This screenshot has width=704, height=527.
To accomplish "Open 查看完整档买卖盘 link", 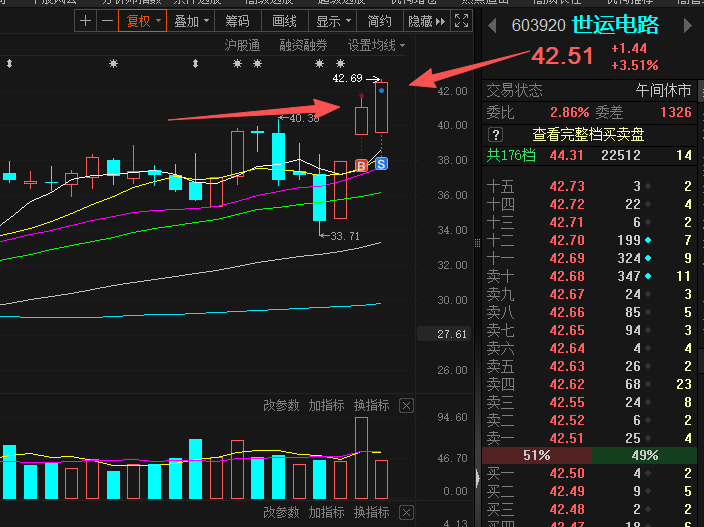I will tap(588, 134).
